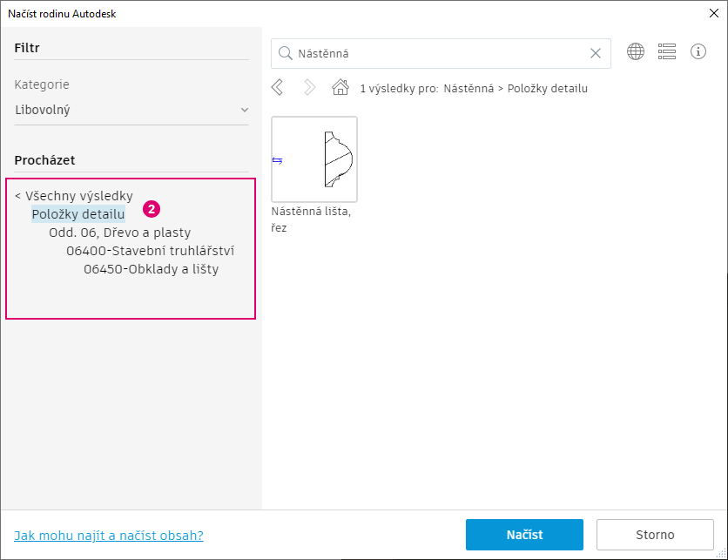The height and width of the screenshot is (560, 728).
Task: Open 06400-Stavební truhlářství node
Action: (x=150, y=251)
